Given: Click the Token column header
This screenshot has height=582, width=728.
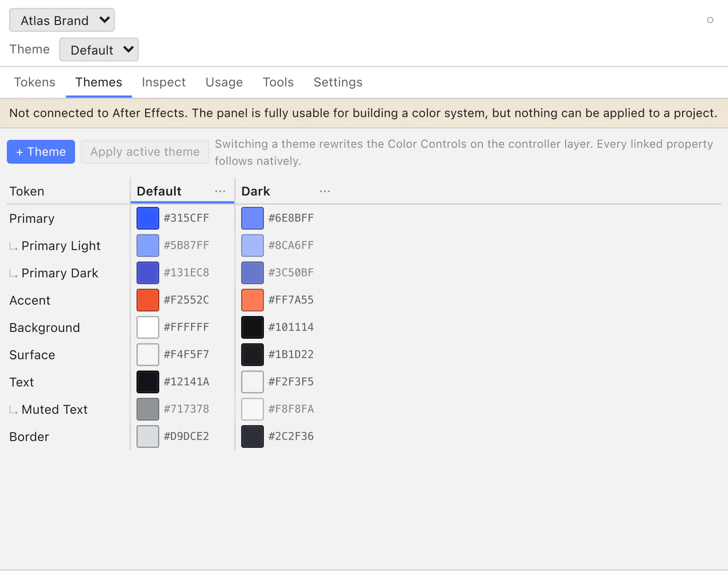Looking at the screenshot, I should coord(27,191).
